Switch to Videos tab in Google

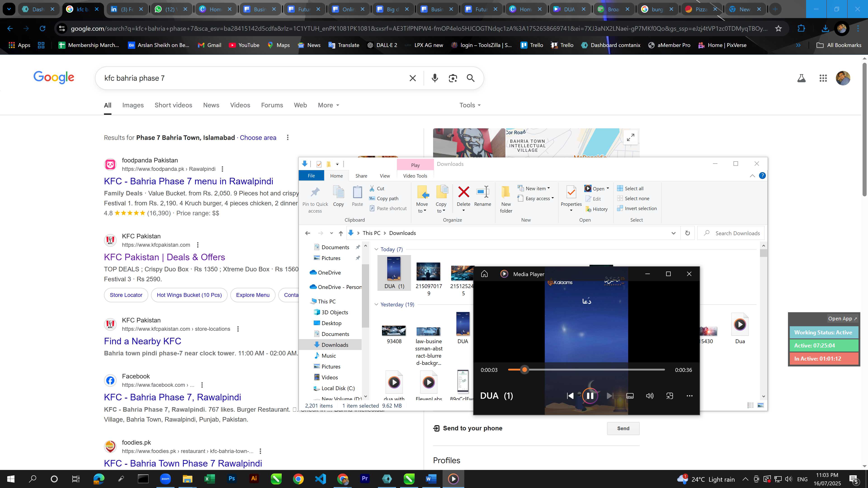pyautogui.click(x=240, y=105)
